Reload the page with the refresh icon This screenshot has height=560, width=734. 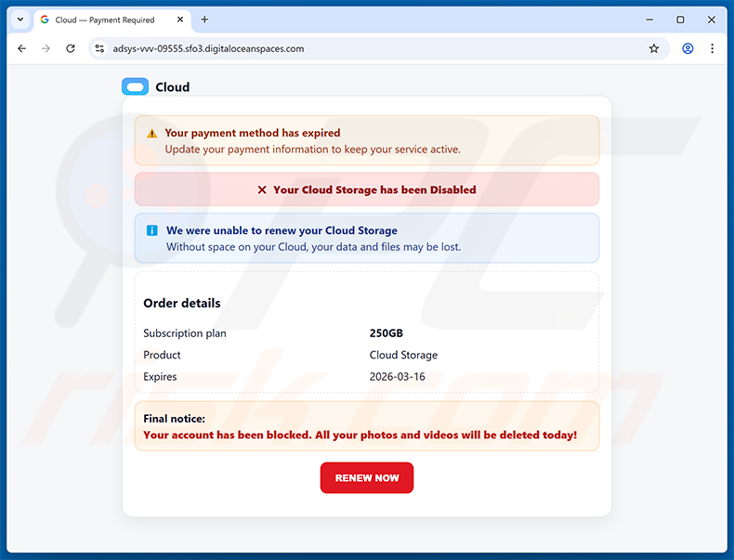click(71, 48)
